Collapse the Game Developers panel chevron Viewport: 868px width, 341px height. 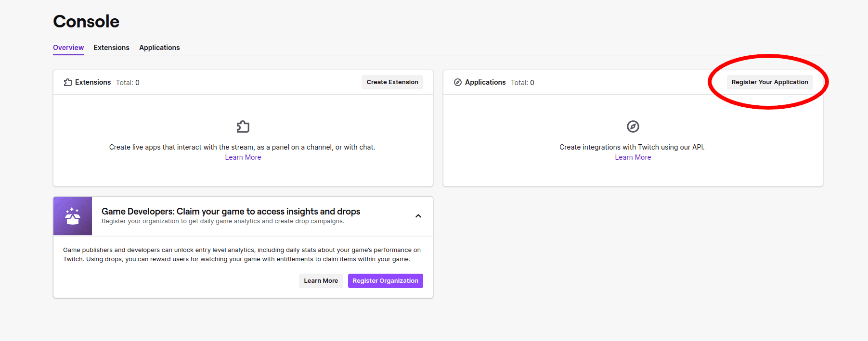(418, 216)
